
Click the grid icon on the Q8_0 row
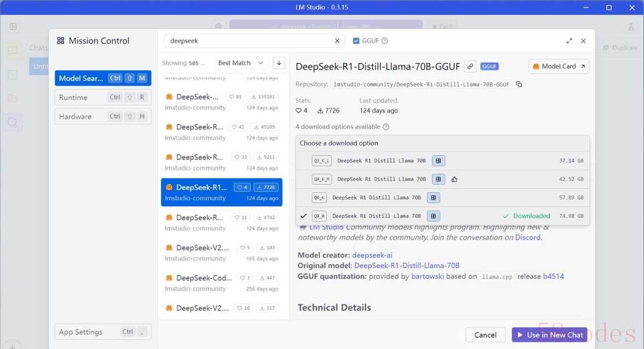coord(434,216)
